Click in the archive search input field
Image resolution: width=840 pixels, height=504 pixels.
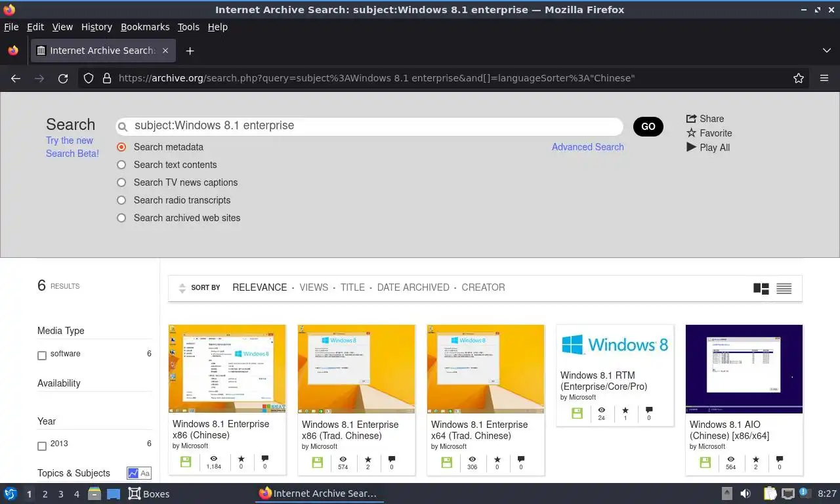click(x=369, y=126)
